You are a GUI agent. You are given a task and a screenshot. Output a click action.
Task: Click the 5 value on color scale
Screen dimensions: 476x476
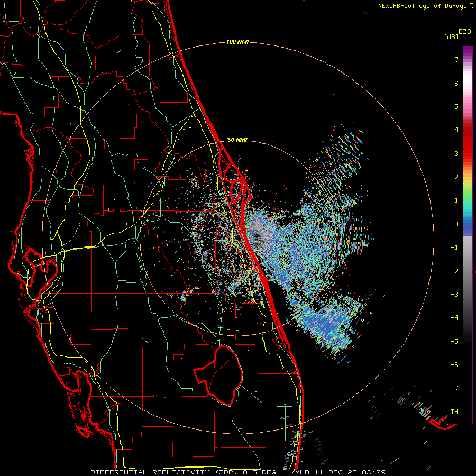pyautogui.click(x=456, y=106)
